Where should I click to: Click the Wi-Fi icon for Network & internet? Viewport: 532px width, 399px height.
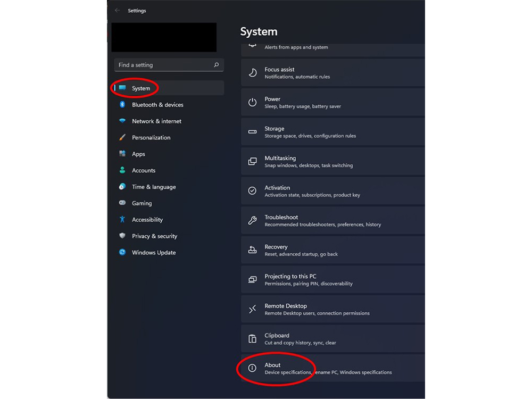pyautogui.click(x=122, y=121)
